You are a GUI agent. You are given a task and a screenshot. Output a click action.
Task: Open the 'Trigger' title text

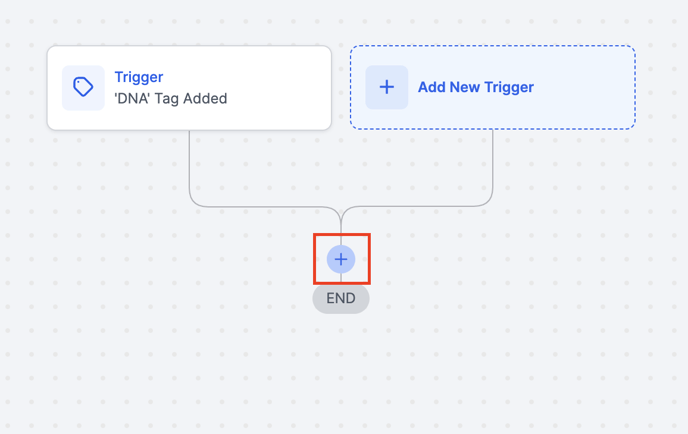click(x=138, y=77)
